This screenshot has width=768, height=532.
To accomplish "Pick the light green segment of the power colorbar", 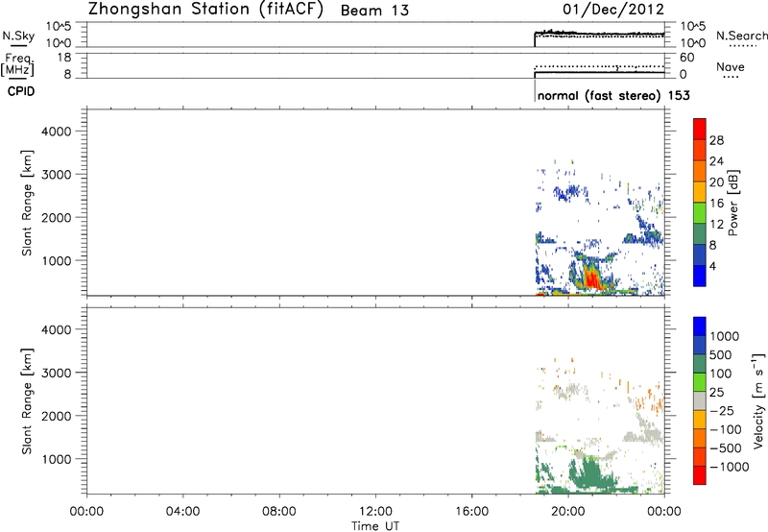I will 700,213.
